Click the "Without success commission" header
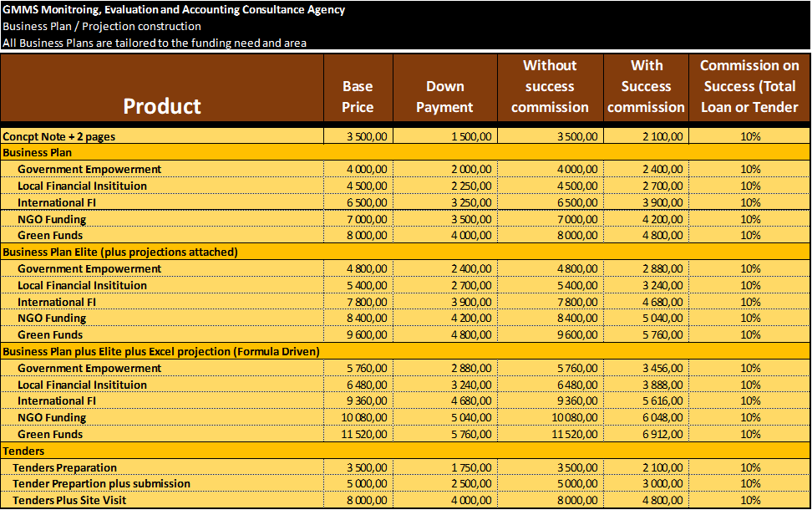Viewport: 812px width, 510px height. (550, 86)
